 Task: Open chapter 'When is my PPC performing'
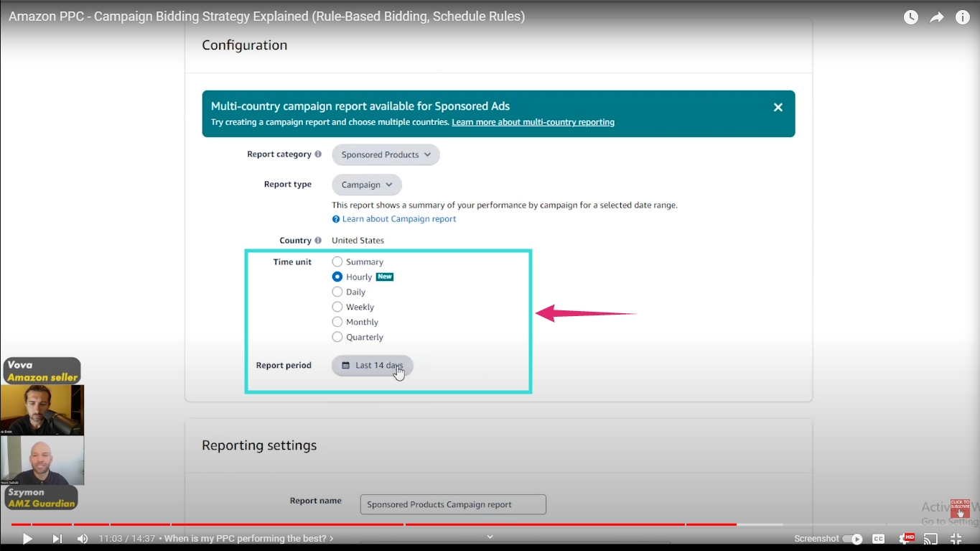(249, 539)
